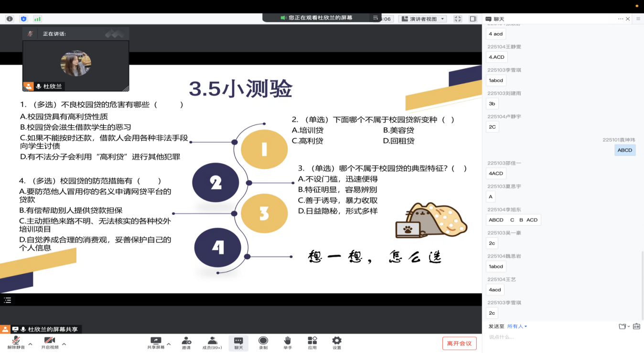Unmute microphone via 解除静音

pos(16,342)
